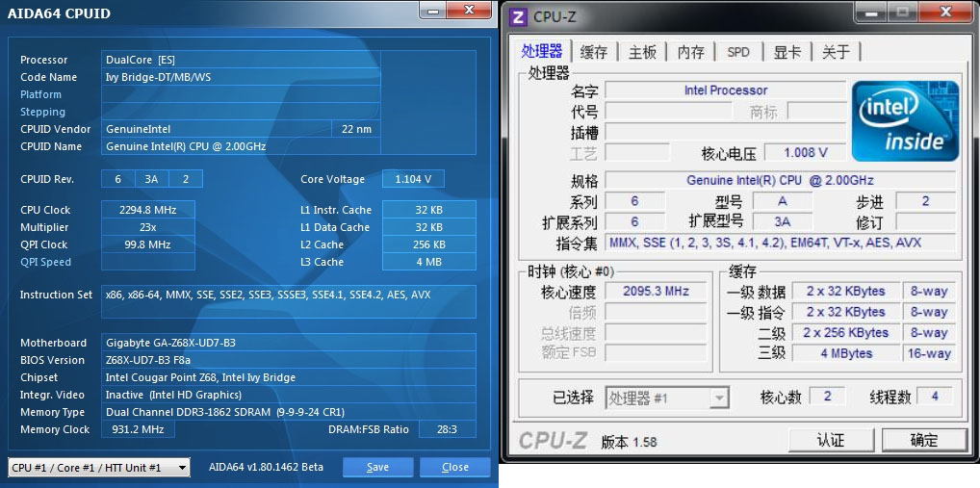
Task: Close the CPU-Z window with the red X
Action: (947, 12)
